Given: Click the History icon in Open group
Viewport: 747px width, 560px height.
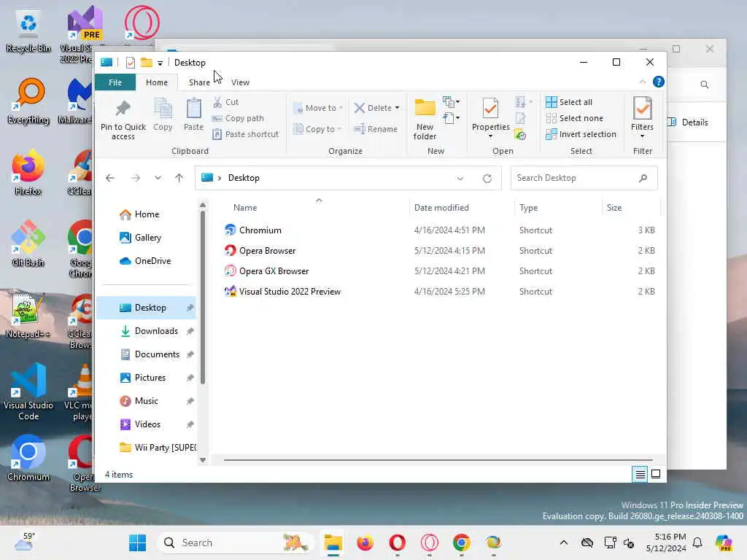Looking at the screenshot, I should [520, 135].
